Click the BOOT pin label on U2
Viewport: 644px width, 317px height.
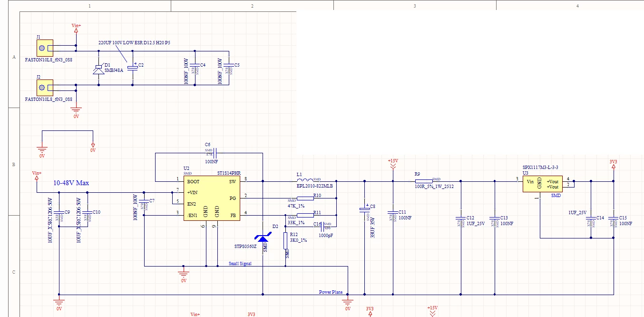point(194,182)
